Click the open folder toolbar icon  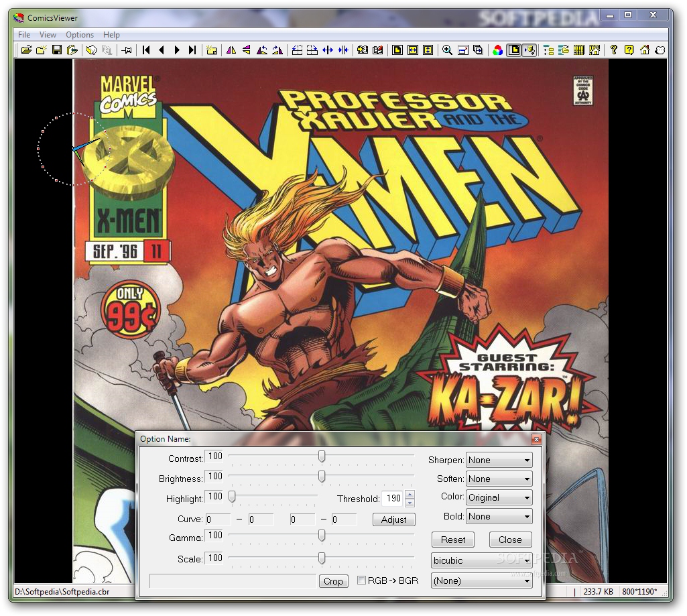pos(26,50)
